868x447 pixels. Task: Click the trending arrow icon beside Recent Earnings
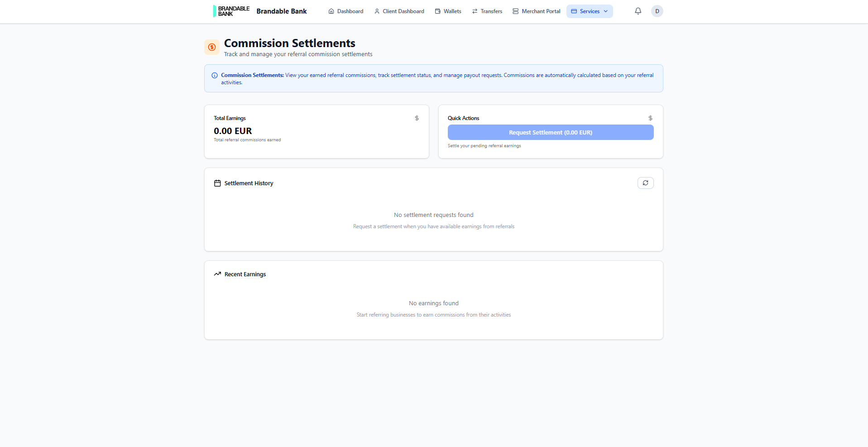click(x=217, y=274)
